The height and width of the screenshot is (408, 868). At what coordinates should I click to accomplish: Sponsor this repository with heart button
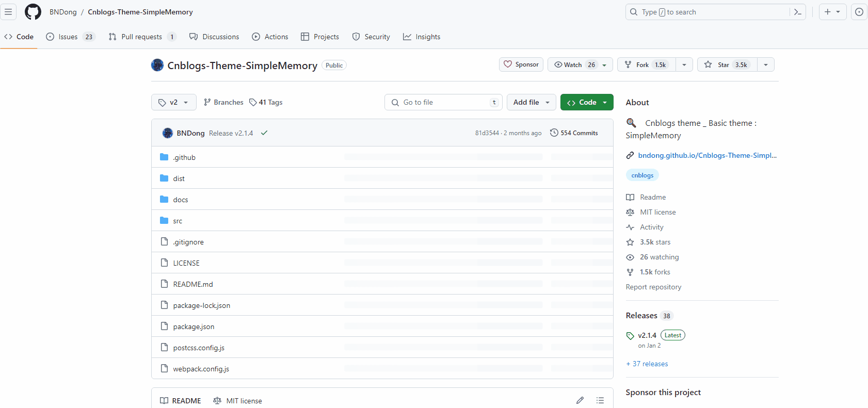click(521, 64)
